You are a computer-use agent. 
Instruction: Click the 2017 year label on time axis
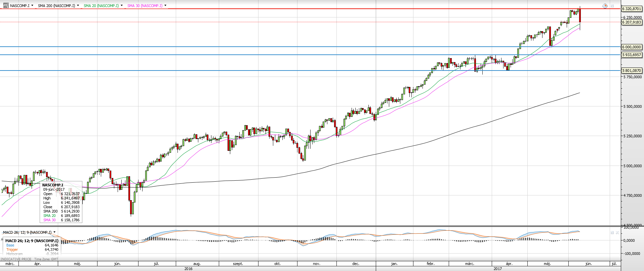coord(497,269)
